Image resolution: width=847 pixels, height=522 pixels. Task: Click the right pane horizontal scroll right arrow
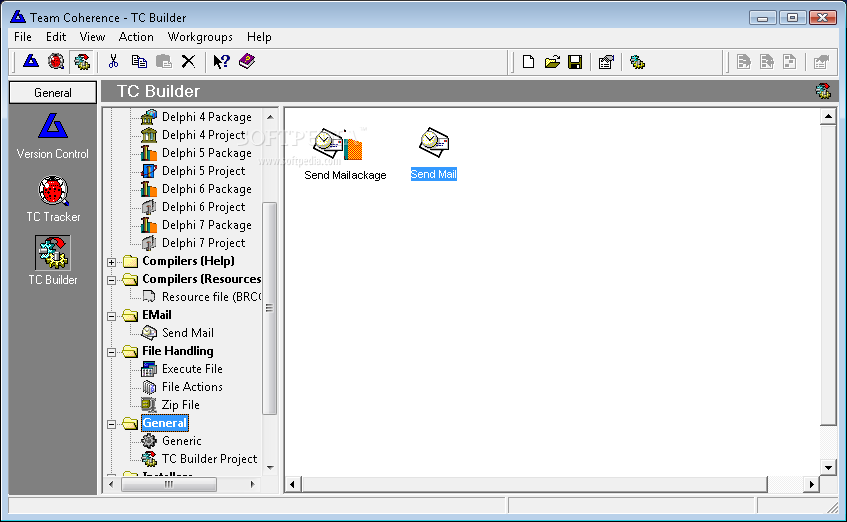pyautogui.click(x=811, y=484)
